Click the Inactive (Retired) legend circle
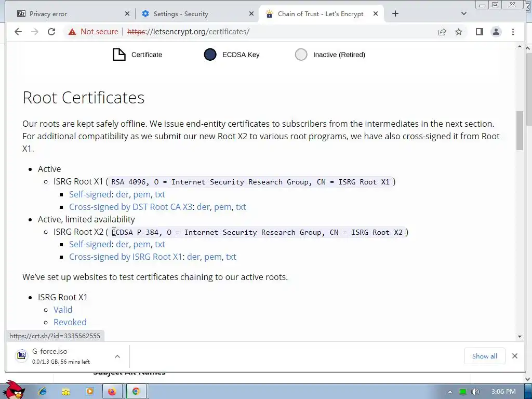 coord(301,55)
